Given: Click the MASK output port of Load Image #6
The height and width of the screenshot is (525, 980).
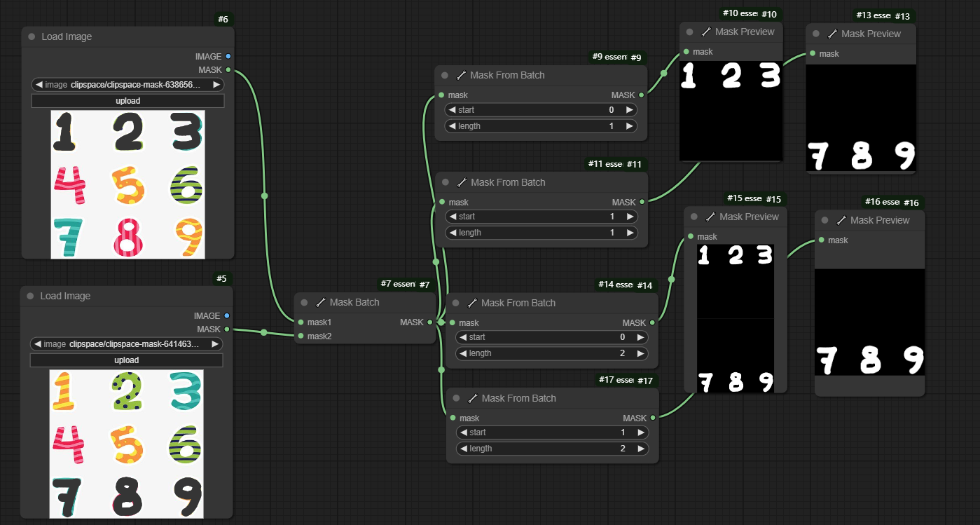Looking at the screenshot, I should pyautogui.click(x=228, y=70).
